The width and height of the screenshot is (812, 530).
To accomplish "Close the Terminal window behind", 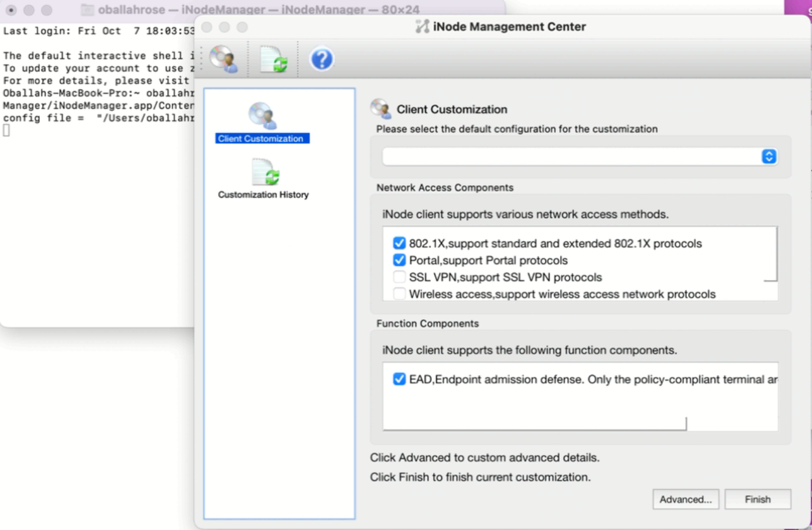I will pyautogui.click(x=11, y=10).
